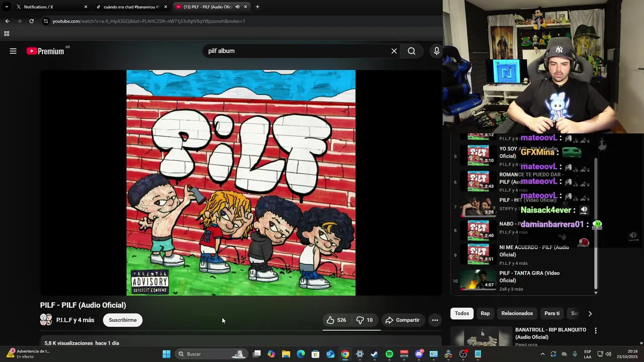Open the P.I.L.F y 4 más channel link
Viewport: 644px width, 362px height.
[x=75, y=320]
